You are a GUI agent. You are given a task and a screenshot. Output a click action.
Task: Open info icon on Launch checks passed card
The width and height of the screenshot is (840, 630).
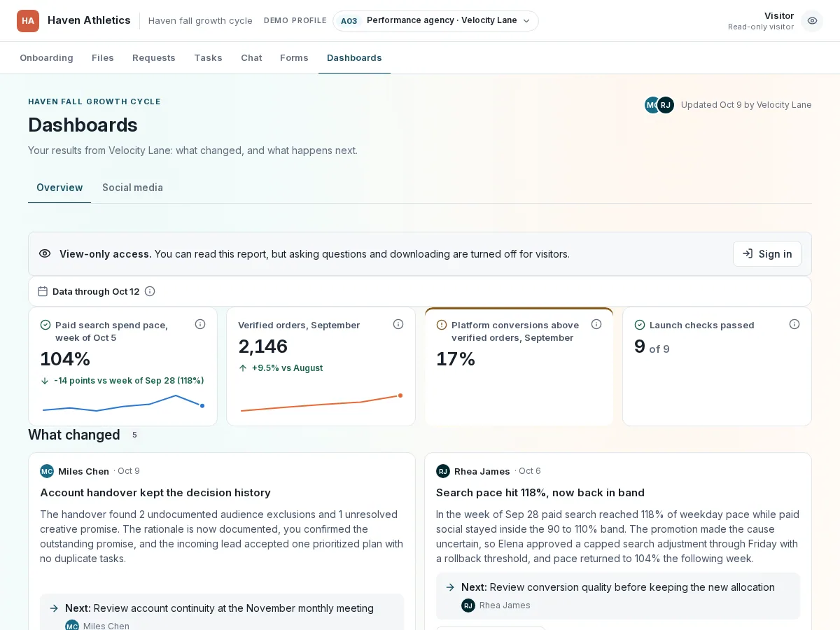pyautogui.click(x=794, y=324)
